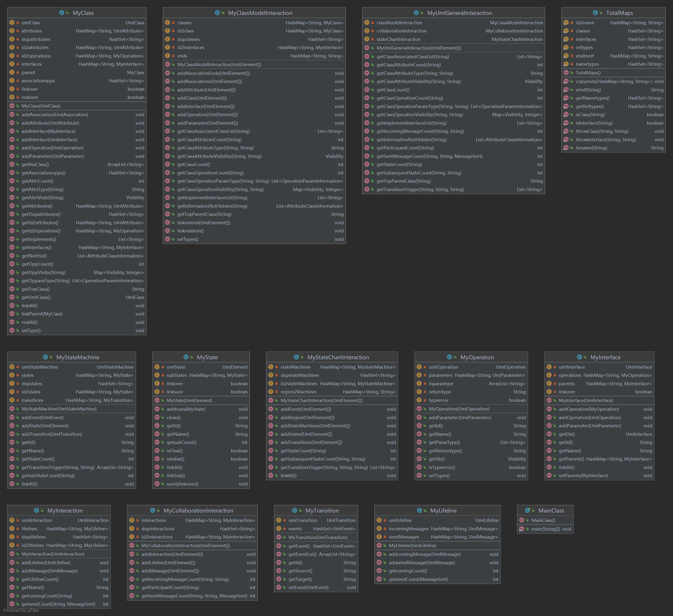Click the class icon beside MyClassModelInteraction title
Viewport: 673px width, 616px height.
click(217, 13)
